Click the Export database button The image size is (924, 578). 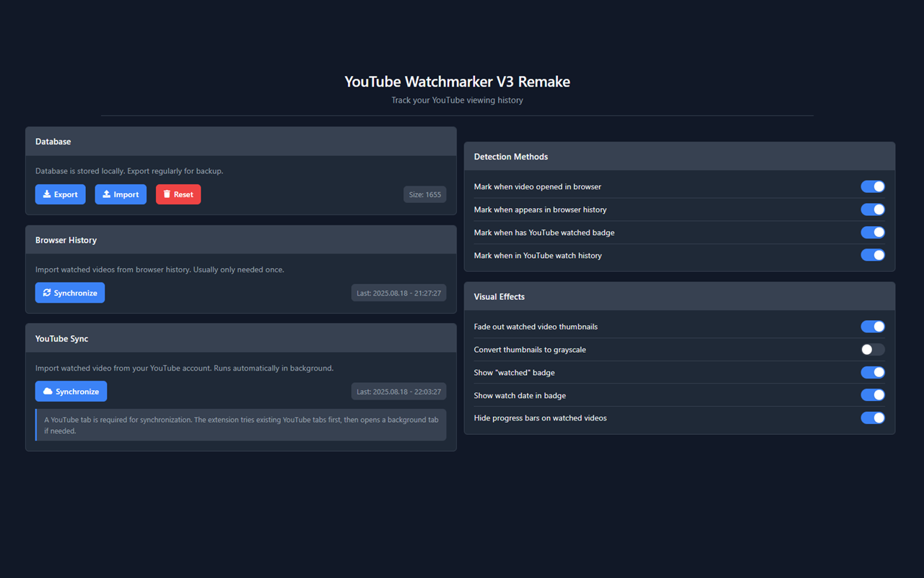coord(61,194)
